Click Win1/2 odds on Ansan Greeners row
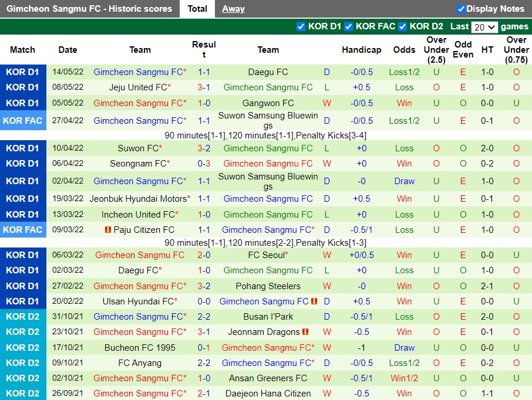Screen dimensions: 532x400 (404, 378)
